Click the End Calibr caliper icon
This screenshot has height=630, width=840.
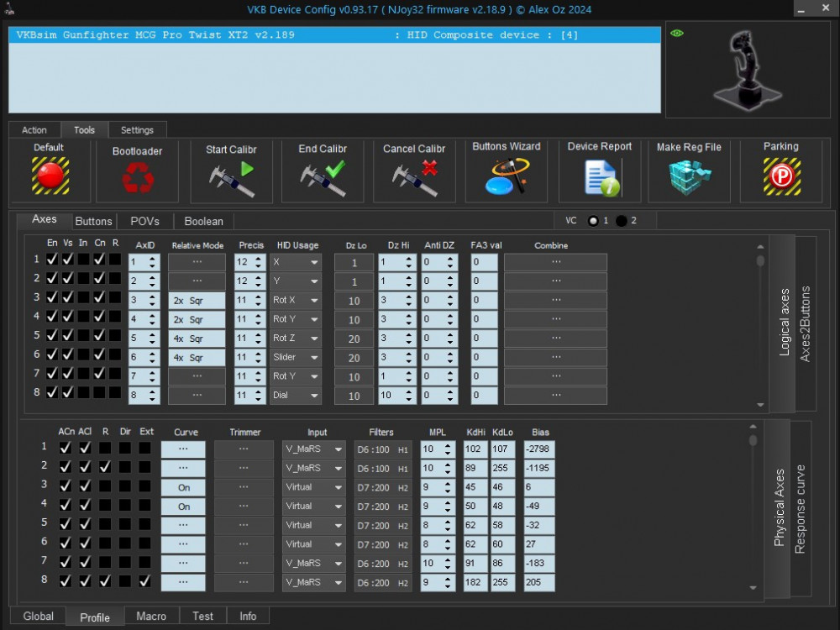point(322,176)
